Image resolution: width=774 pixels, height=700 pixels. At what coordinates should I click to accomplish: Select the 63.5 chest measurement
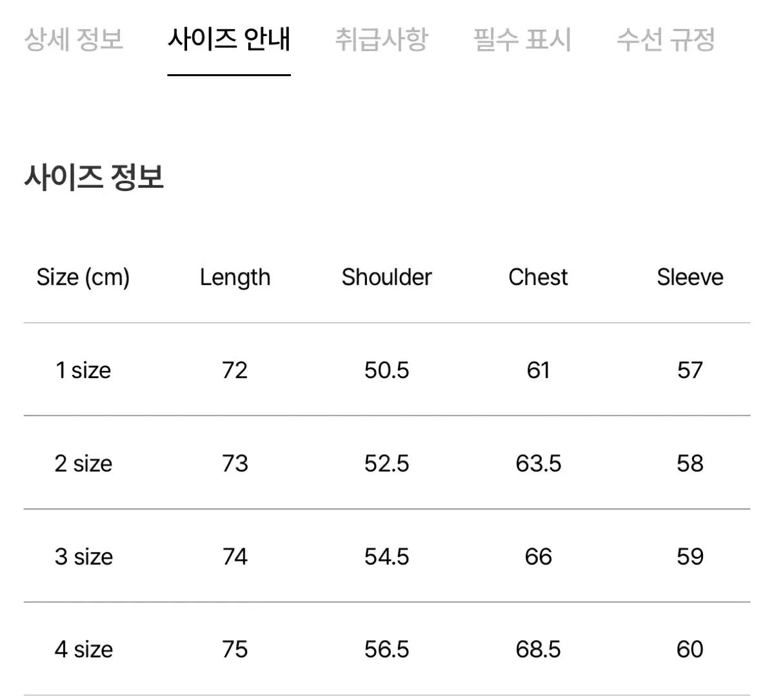[x=538, y=463]
